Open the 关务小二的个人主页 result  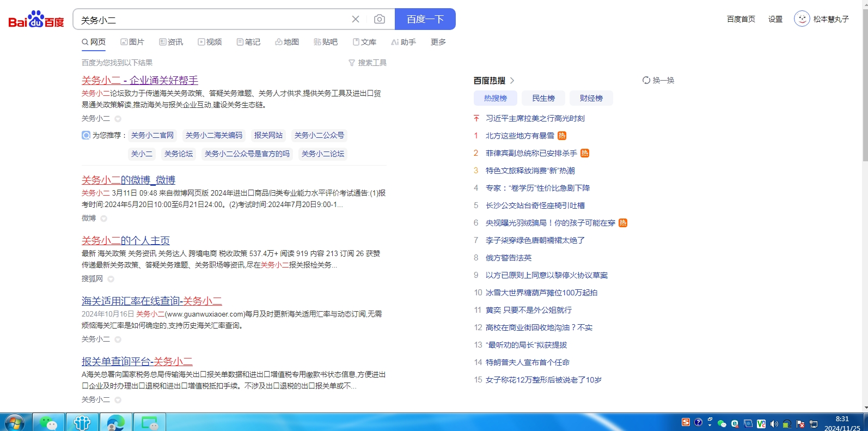(x=126, y=240)
